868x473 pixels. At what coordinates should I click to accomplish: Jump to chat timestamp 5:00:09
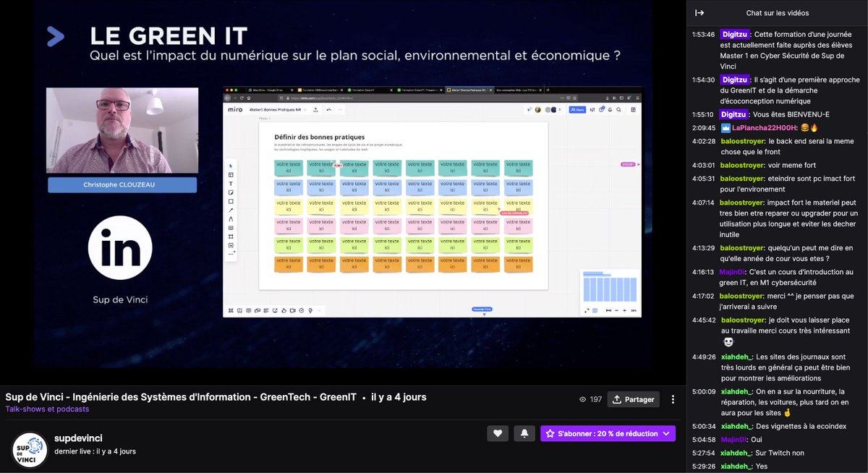coord(703,391)
